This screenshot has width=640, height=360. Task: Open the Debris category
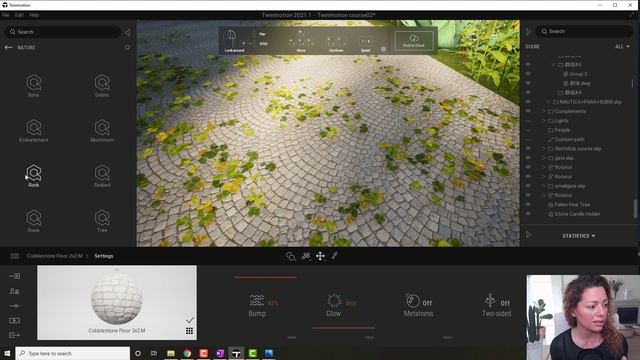[x=102, y=85]
